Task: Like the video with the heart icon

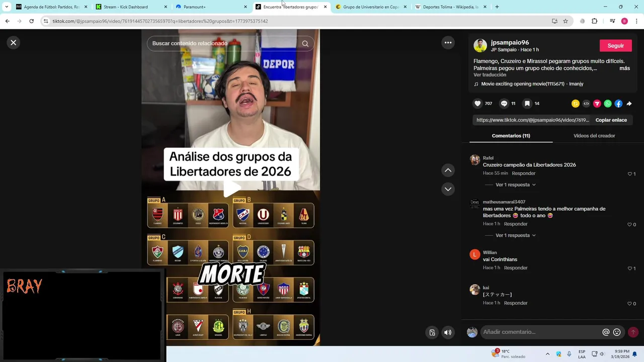Action: [477, 104]
